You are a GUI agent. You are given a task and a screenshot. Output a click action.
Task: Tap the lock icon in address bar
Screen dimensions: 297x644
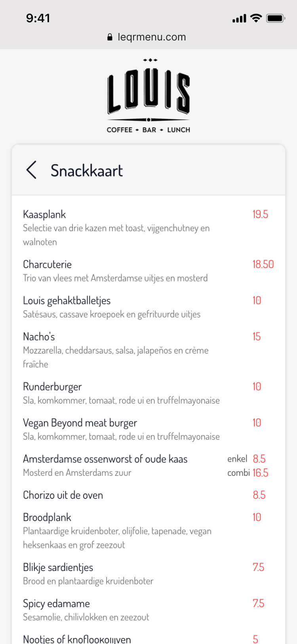point(110,37)
